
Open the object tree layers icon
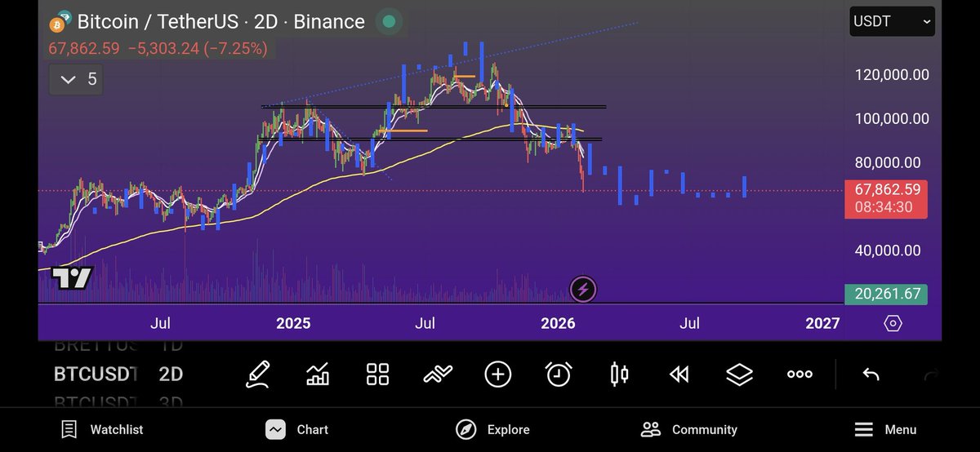point(739,374)
